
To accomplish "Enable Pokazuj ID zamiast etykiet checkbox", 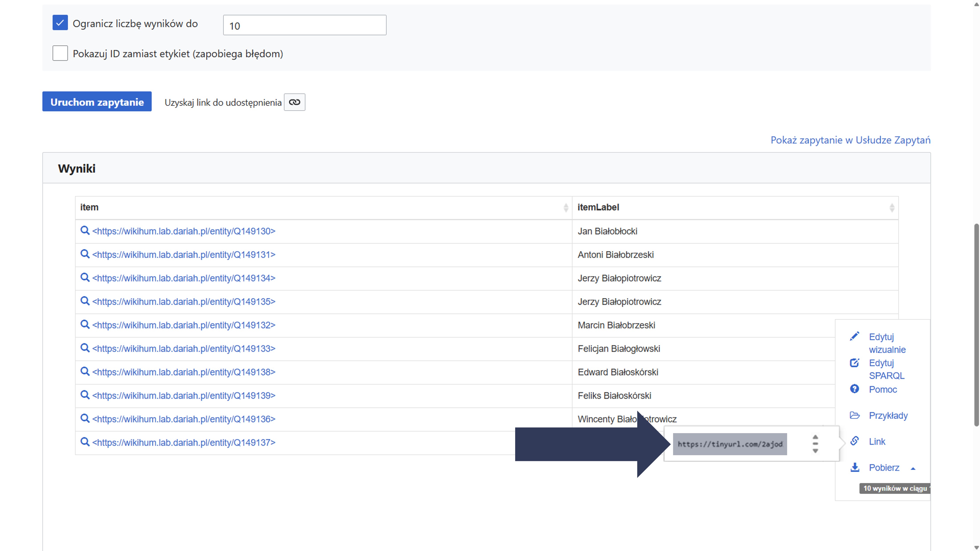I will pos(60,53).
